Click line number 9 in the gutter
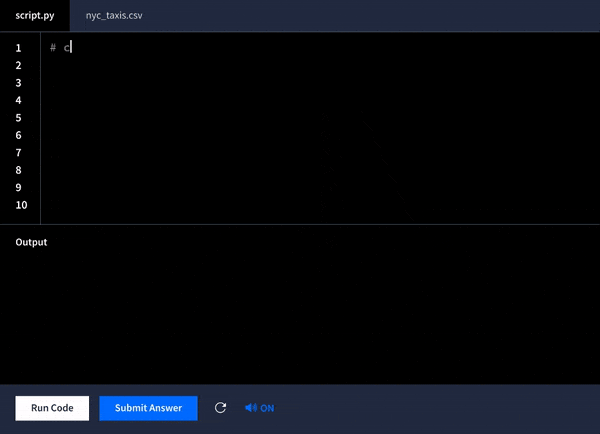 (x=19, y=187)
